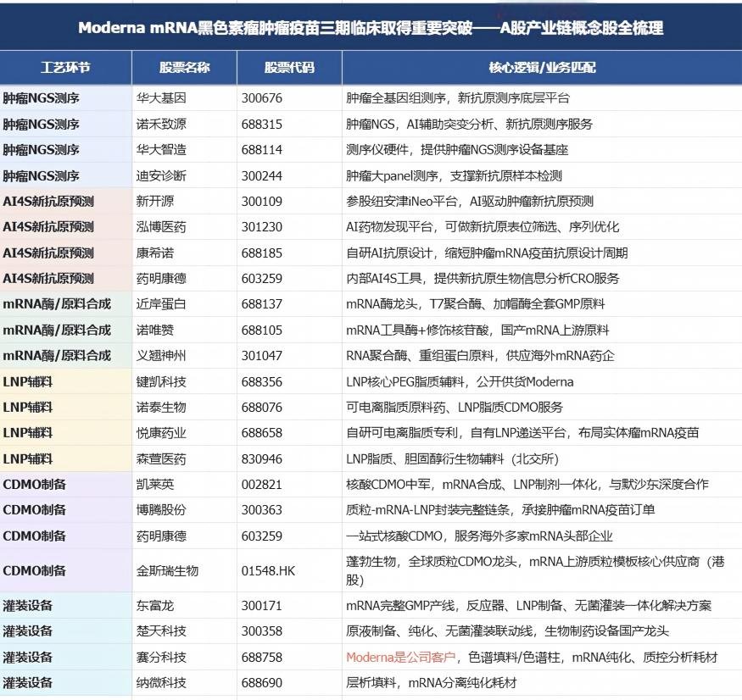
Task: Click stock name 迪安诊断
Action: (x=161, y=176)
